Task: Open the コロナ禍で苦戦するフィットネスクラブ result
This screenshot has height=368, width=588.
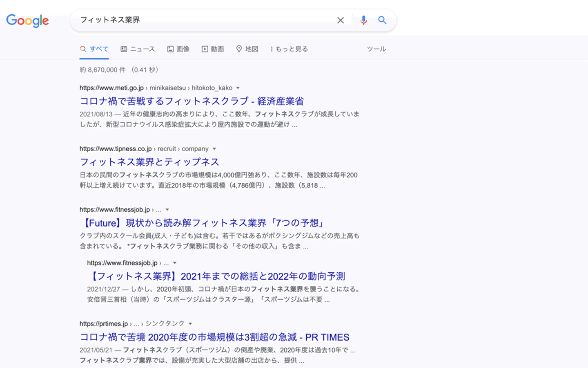Action: [x=192, y=101]
